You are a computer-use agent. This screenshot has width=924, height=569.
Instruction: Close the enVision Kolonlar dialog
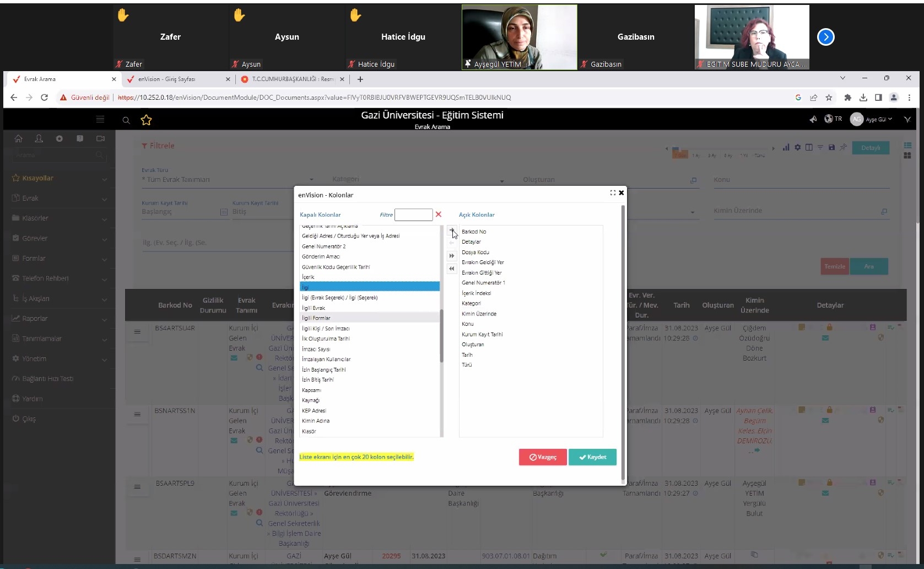[x=622, y=192]
